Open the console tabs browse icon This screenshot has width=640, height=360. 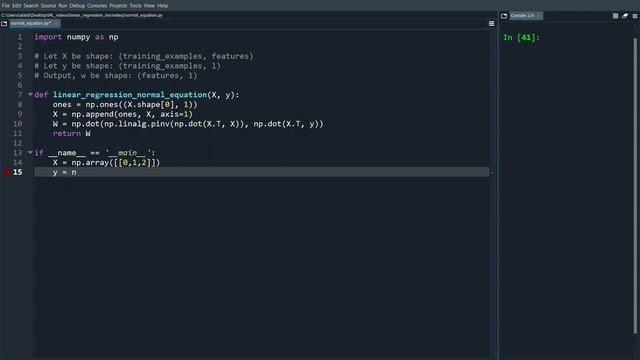[x=504, y=16]
